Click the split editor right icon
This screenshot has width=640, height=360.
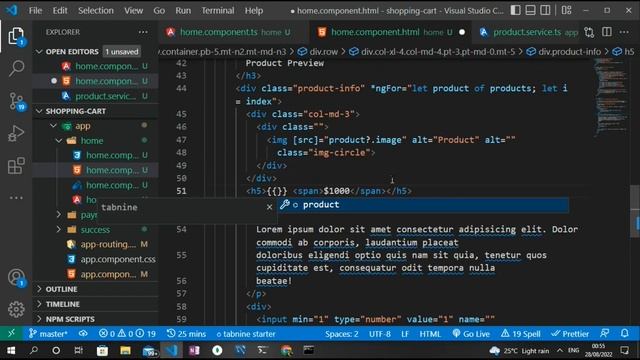pyautogui.click(x=607, y=32)
